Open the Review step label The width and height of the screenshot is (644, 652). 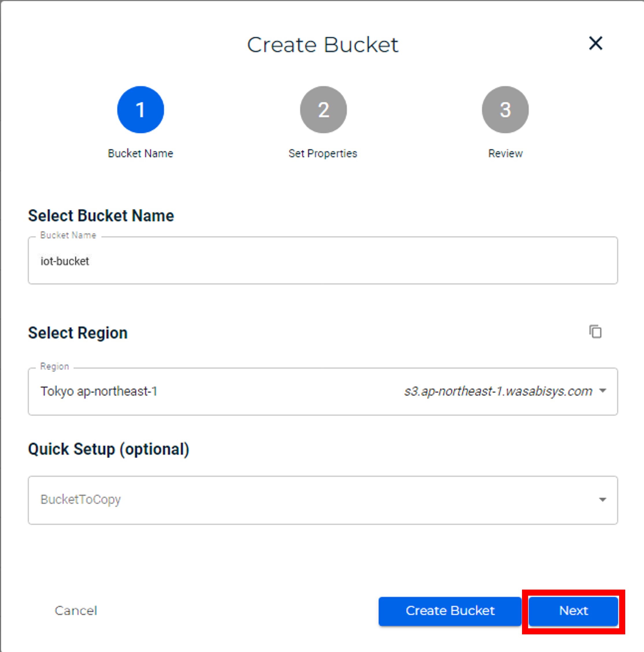click(x=505, y=153)
